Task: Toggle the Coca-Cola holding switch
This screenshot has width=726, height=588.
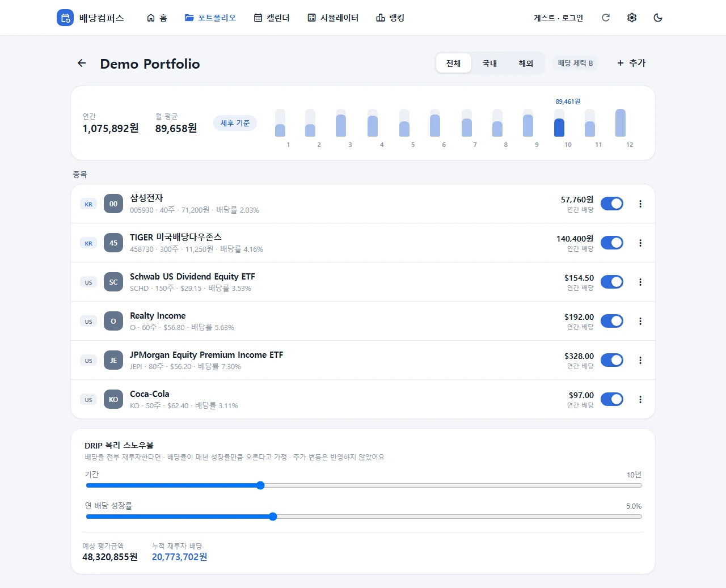Action: point(612,399)
